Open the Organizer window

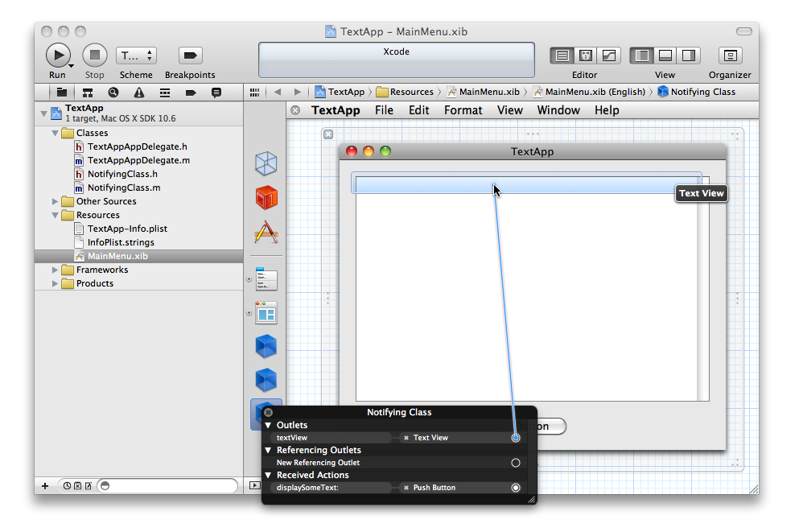point(730,56)
